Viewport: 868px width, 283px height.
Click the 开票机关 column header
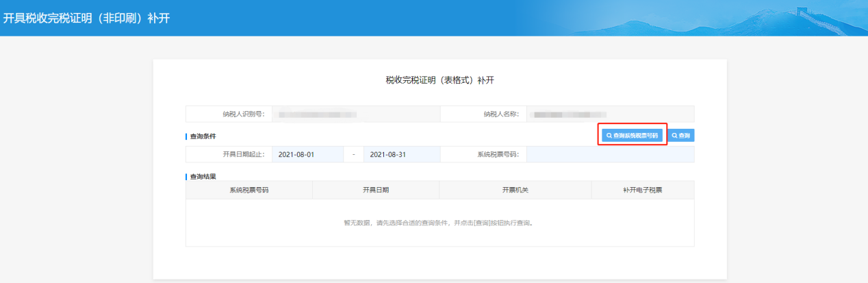point(515,190)
